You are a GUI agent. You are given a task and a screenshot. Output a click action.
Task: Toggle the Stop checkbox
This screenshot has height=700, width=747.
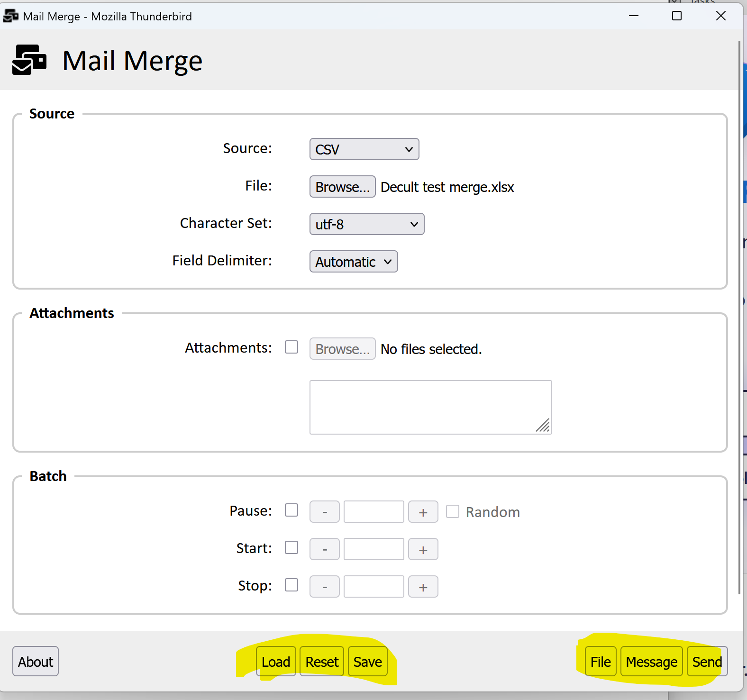[x=292, y=585]
